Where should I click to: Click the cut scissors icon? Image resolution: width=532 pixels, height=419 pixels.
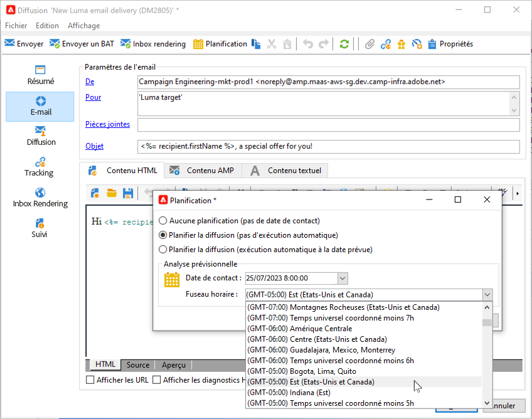(x=272, y=44)
